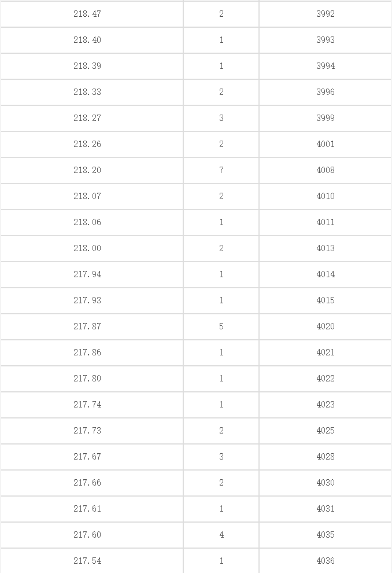Click the count 3 beside 218.27
The height and width of the screenshot is (573, 392).
click(x=221, y=118)
